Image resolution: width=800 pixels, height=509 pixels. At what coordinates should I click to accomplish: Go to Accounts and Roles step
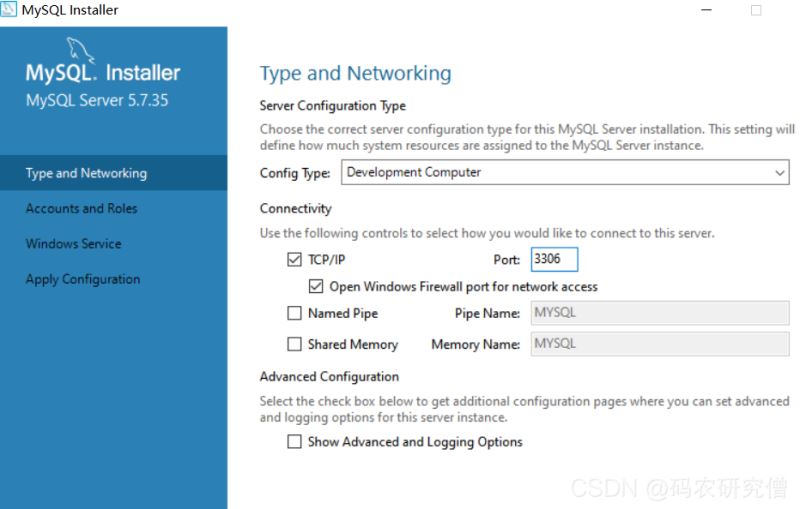[x=81, y=209]
